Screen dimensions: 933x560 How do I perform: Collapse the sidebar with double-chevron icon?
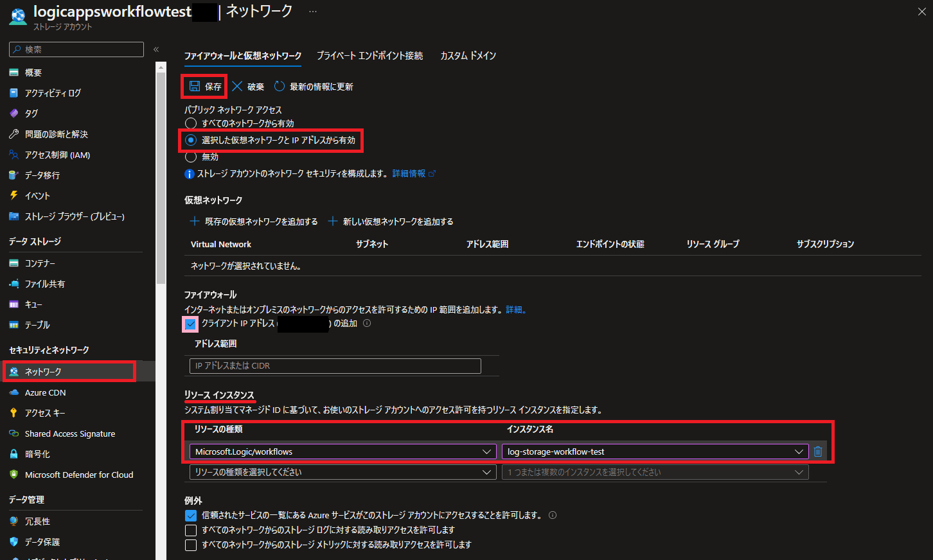coord(156,49)
